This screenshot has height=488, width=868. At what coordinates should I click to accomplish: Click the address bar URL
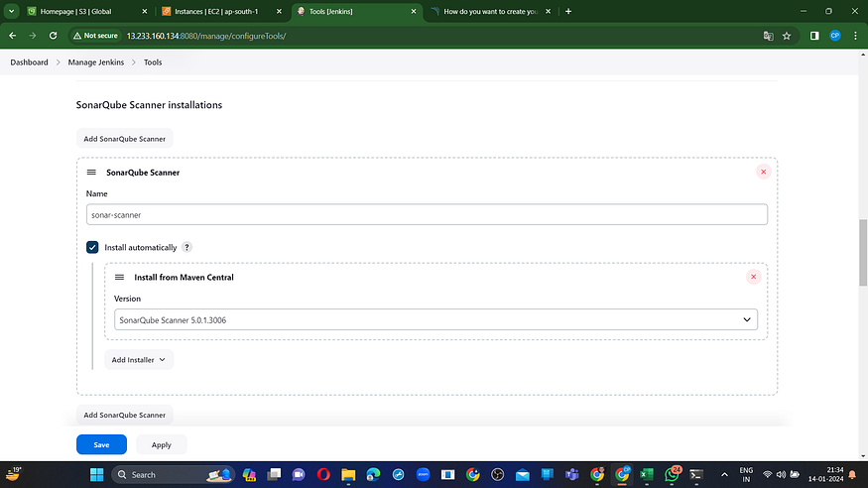206,36
